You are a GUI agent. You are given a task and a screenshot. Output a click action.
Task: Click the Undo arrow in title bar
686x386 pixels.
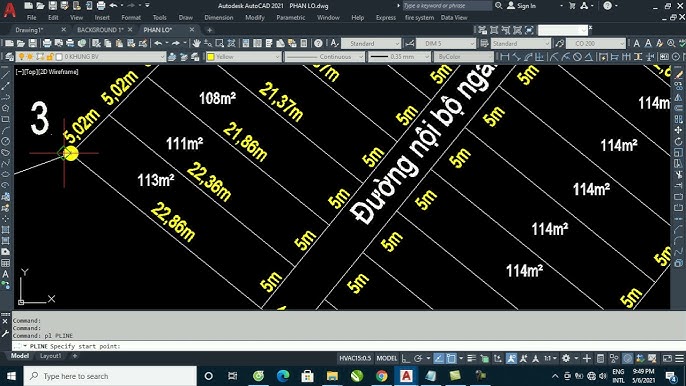point(113,6)
